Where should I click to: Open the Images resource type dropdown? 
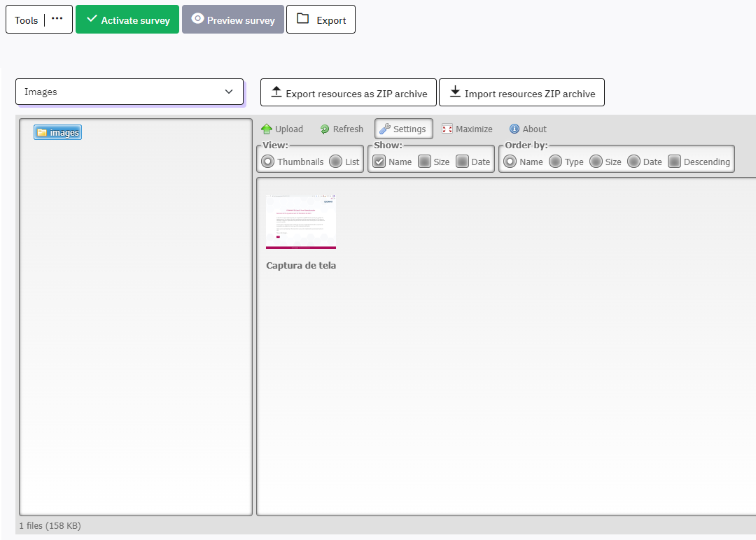pos(129,92)
